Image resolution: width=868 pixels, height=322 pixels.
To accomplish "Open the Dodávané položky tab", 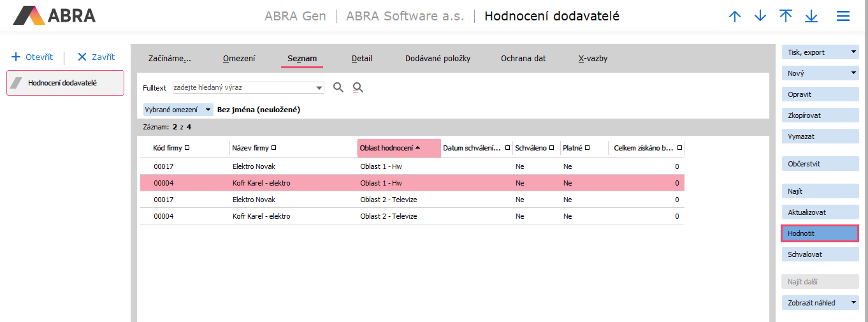I will pos(438,59).
